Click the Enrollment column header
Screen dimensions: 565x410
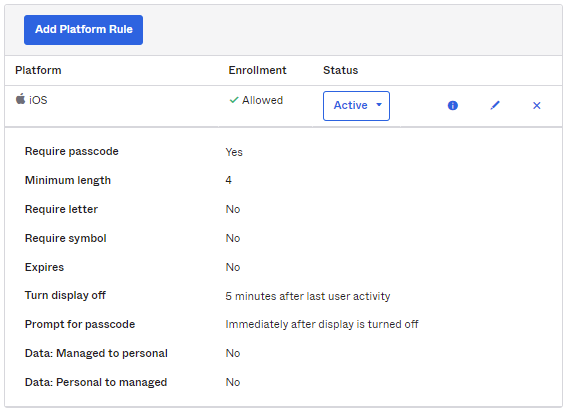tap(257, 70)
